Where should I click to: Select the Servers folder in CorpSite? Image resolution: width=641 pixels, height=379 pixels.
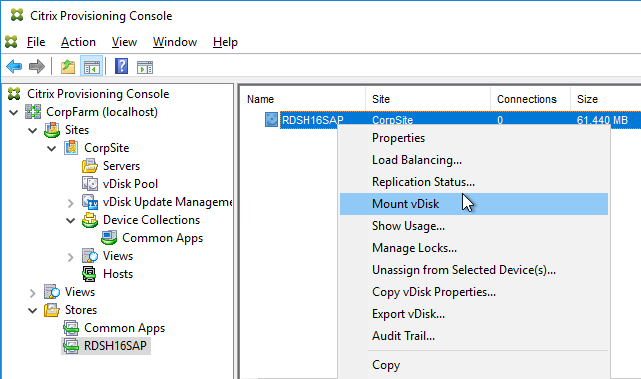[121, 166]
